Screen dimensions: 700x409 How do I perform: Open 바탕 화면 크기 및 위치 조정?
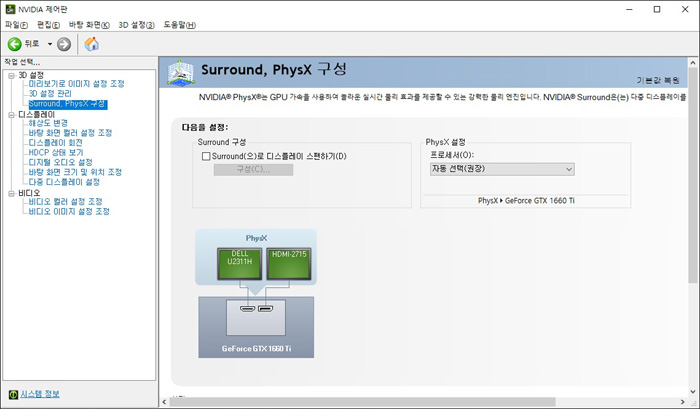[75, 172]
